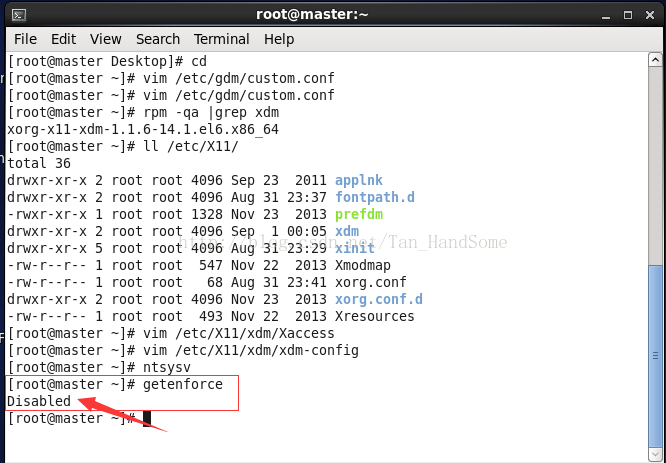Click the 'cd' command on the first line
The width and height of the screenshot is (666, 463).
point(199,62)
